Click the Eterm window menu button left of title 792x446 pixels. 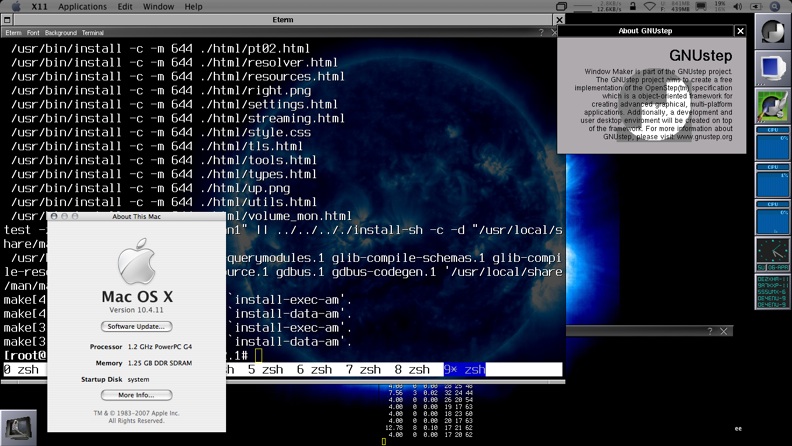(7, 20)
